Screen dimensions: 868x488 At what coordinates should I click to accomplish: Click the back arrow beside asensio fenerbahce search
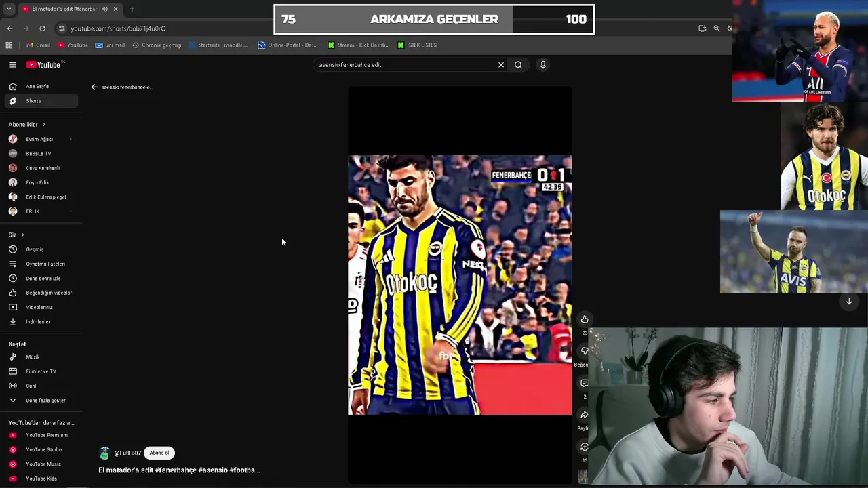click(95, 87)
